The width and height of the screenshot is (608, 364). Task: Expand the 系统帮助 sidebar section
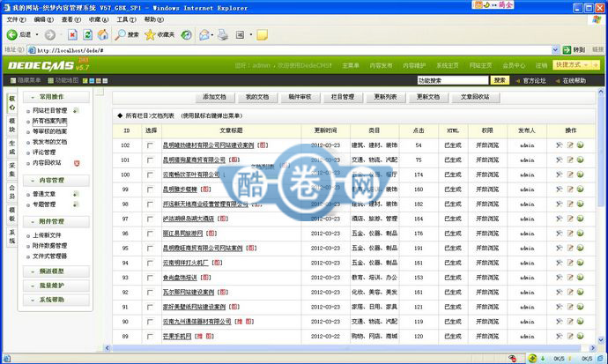click(x=56, y=300)
